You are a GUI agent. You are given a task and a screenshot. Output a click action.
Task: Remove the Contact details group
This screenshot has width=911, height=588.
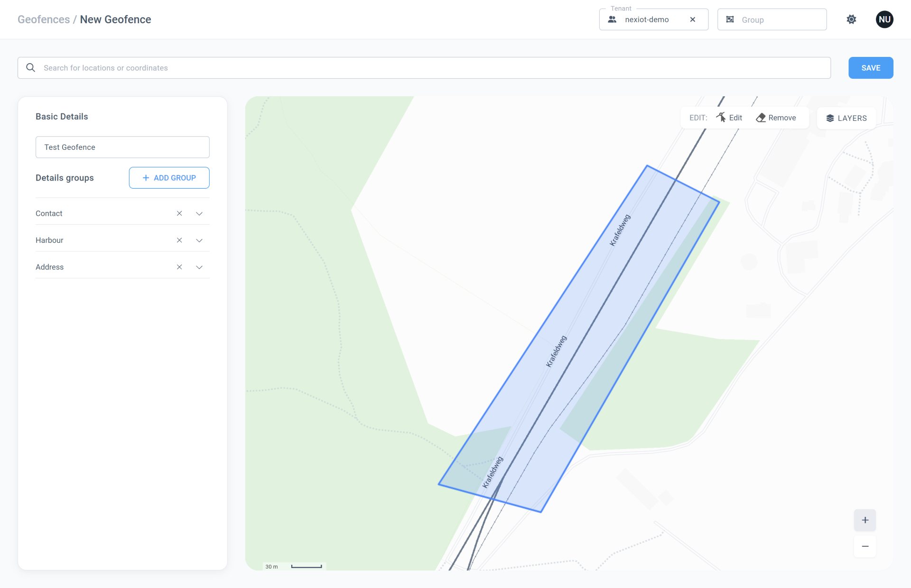click(x=179, y=213)
